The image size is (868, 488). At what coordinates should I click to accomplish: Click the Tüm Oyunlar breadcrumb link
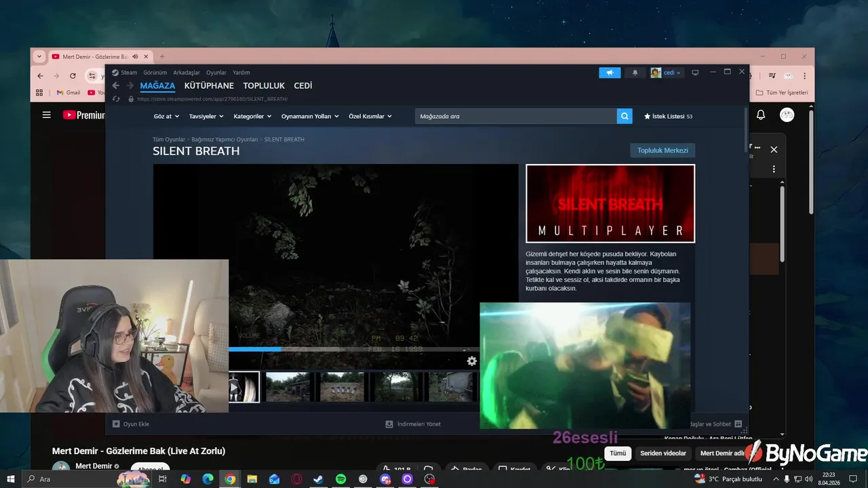click(x=169, y=140)
